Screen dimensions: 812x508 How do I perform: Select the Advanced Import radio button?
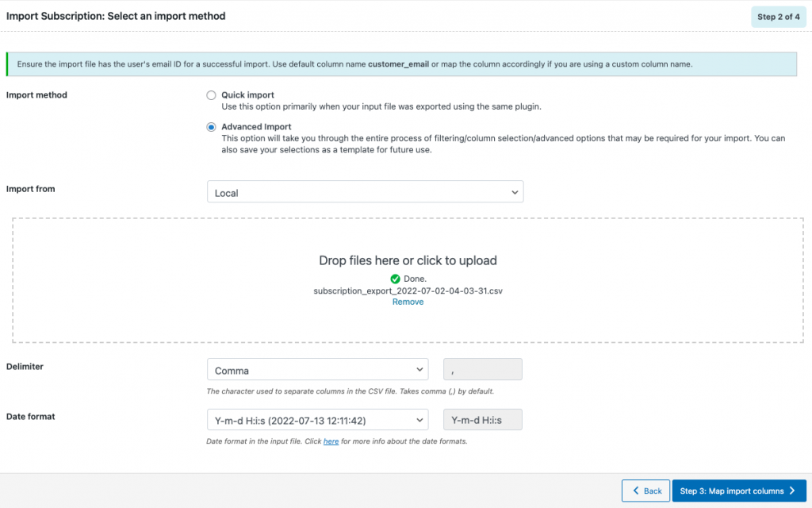(211, 127)
